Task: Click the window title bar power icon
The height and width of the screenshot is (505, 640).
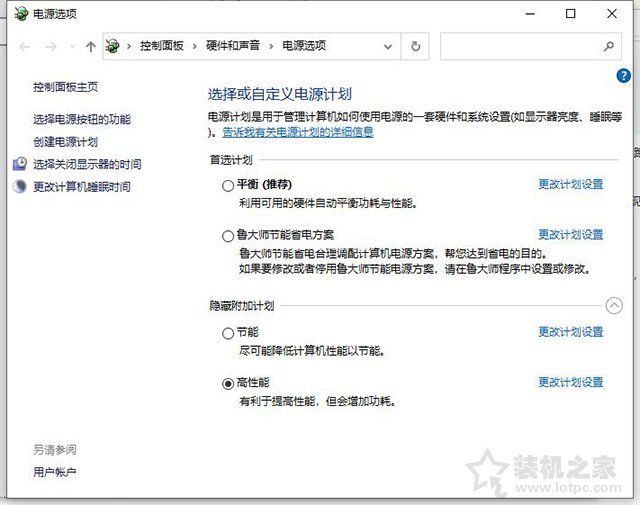Action: (21, 14)
